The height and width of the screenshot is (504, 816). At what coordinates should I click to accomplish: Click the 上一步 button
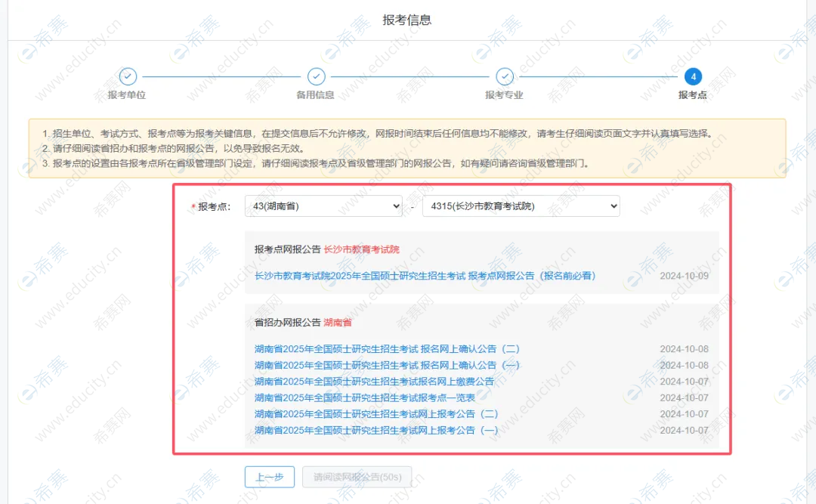coord(269,477)
